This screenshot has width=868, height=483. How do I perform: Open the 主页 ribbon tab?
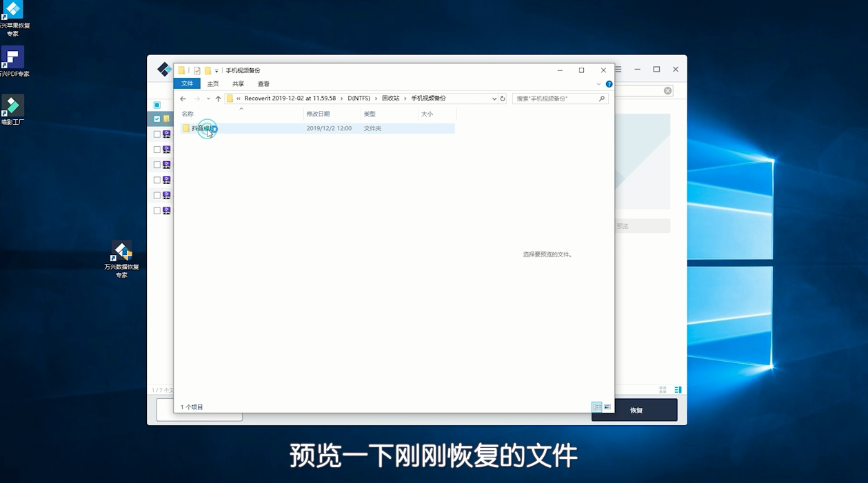pos(213,84)
